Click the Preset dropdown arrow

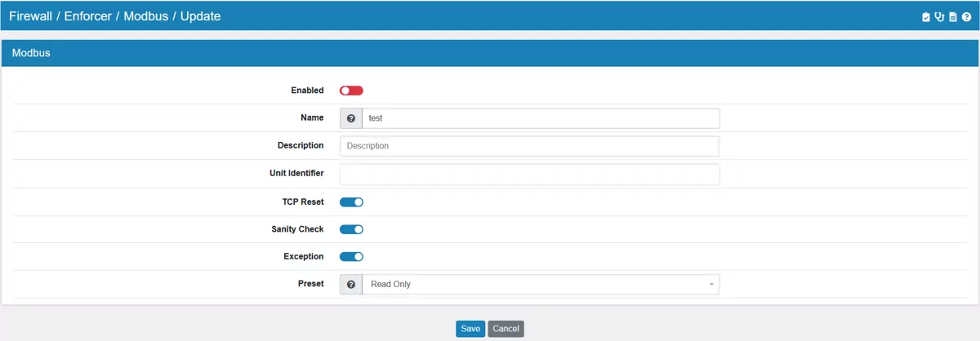coord(711,285)
